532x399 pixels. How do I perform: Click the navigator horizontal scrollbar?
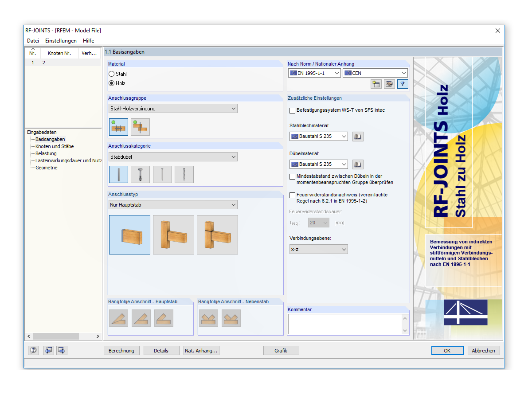(55, 336)
